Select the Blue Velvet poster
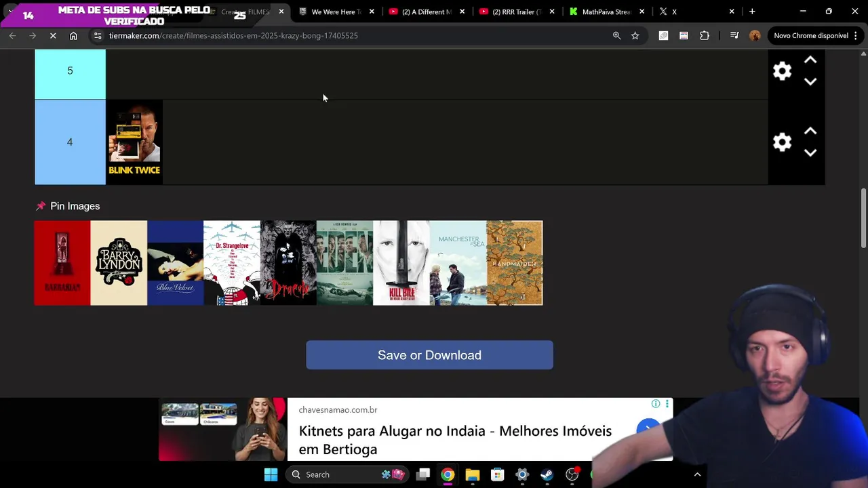The width and height of the screenshot is (868, 488). (175, 263)
